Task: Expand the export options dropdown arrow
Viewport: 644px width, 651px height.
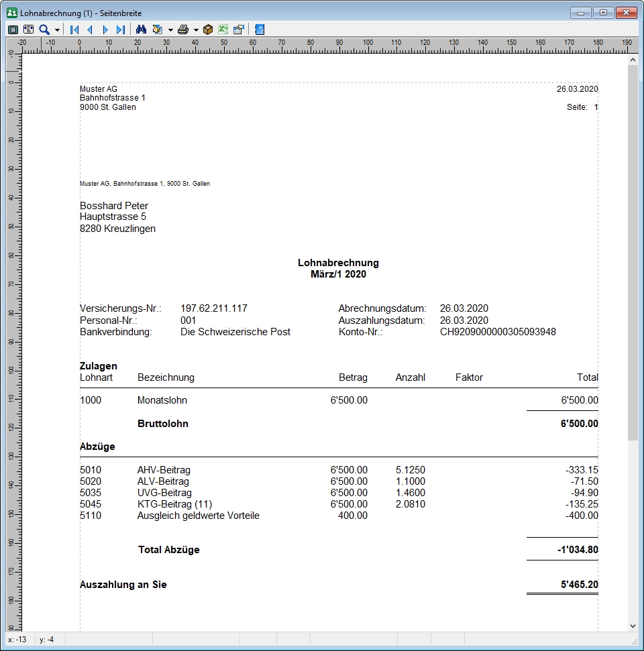Action: point(172,29)
